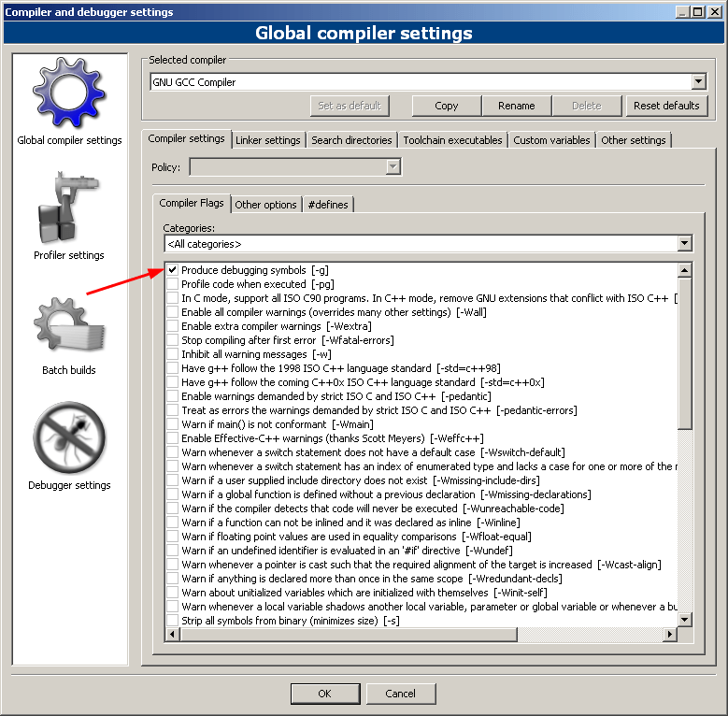
Task: Select the Custom variables tab
Action: click(551, 140)
